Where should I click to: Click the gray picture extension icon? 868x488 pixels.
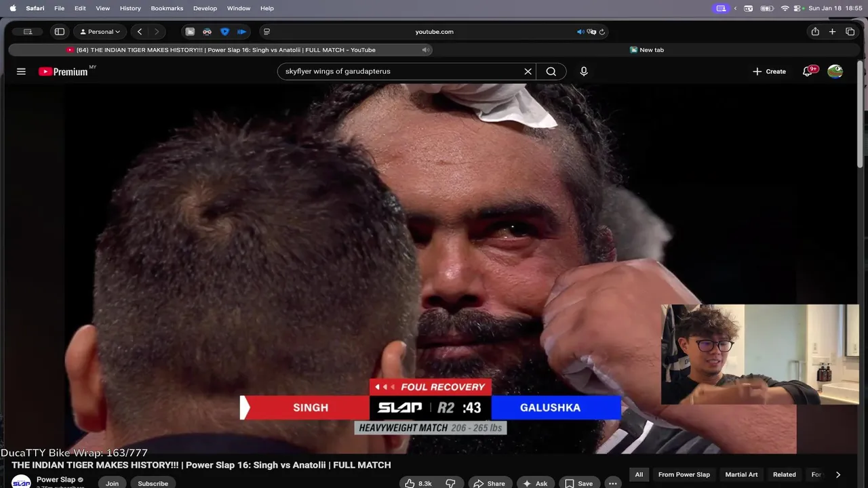coord(190,32)
